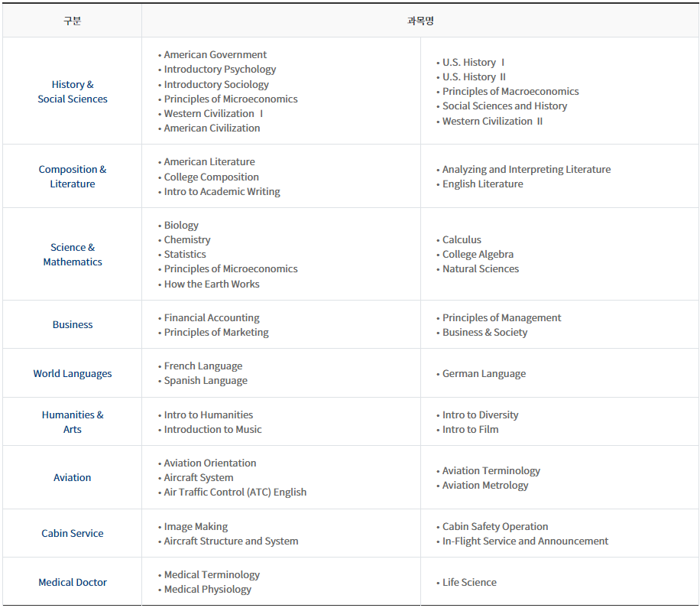Click Air Traffic Control (ATC) English
Viewport: 700px width, 608px height.
235,493
